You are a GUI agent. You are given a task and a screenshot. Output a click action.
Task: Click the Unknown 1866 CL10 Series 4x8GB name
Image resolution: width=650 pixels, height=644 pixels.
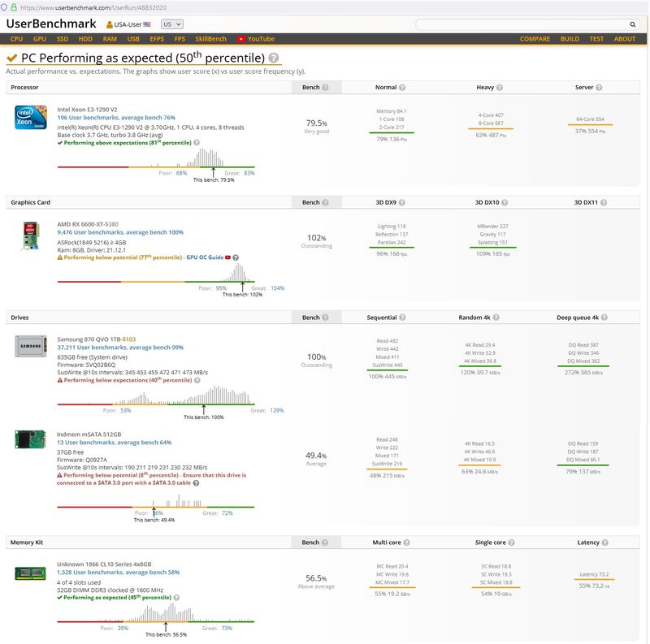(104, 564)
